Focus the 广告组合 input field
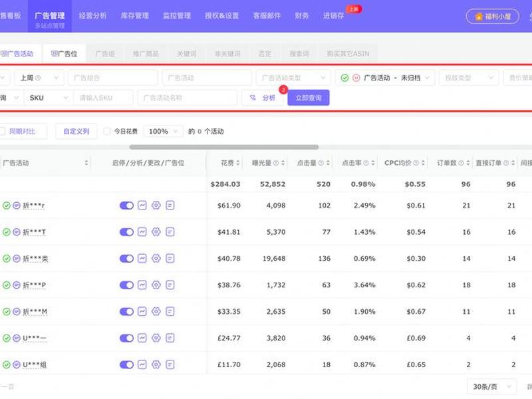The width and height of the screenshot is (532, 399). 113,78
